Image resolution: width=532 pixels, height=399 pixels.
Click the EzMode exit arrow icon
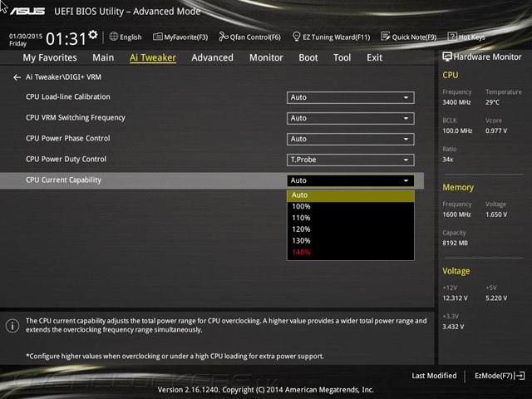[520, 376]
